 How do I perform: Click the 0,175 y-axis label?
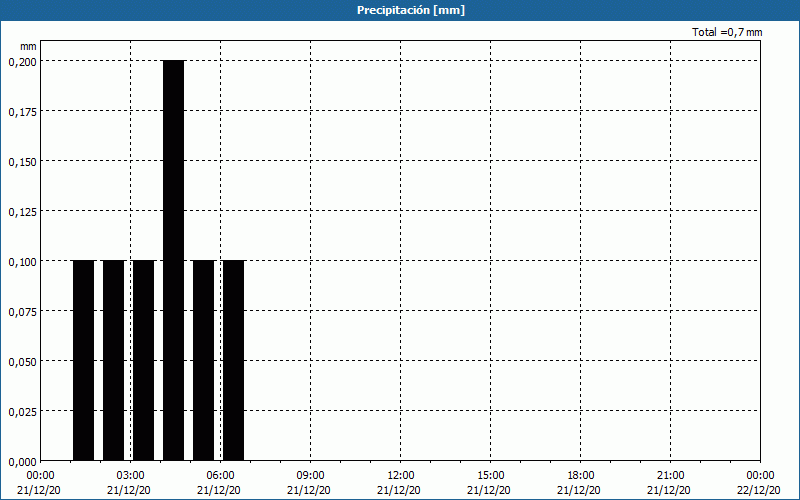click(22, 112)
